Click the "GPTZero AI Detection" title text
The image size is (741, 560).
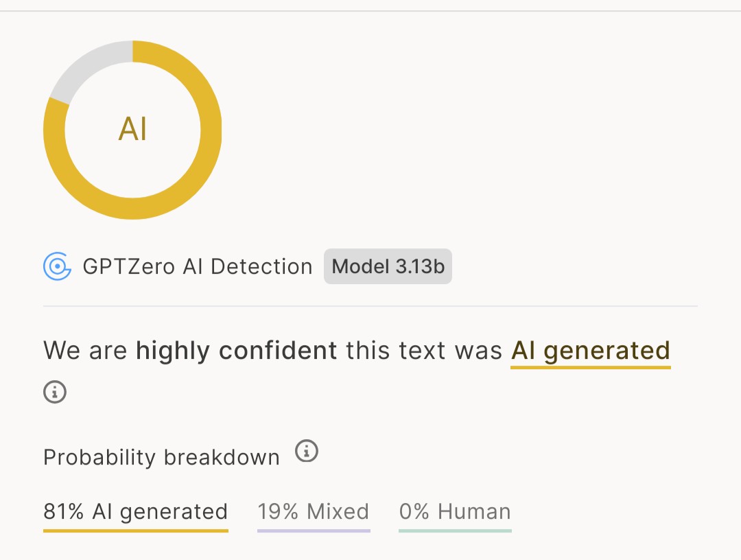[x=198, y=266]
